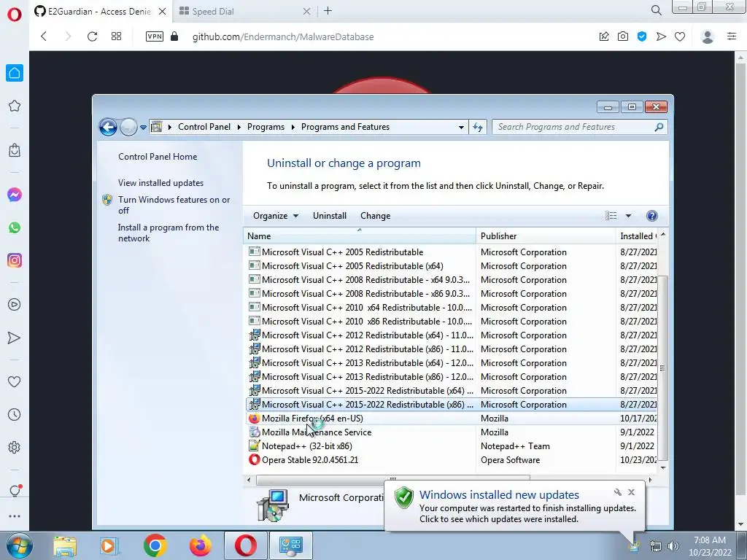Viewport: 747px width, 560px height.
Task: Open the balloon wrench options icon
Action: pos(617,492)
